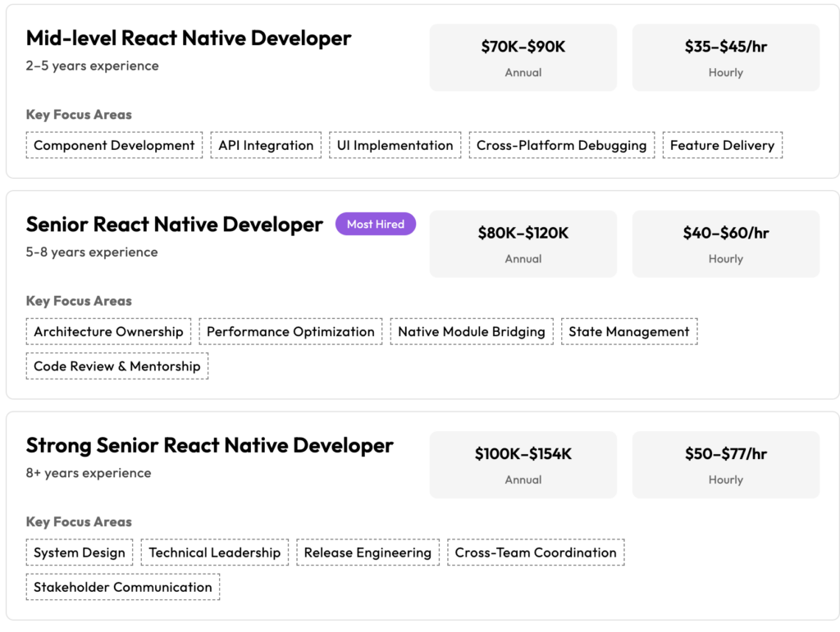Image resolution: width=840 pixels, height=632 pixels.
Task: Click the 2–5 years experience text
Action: pyautogui.click(x=92, y=66)
